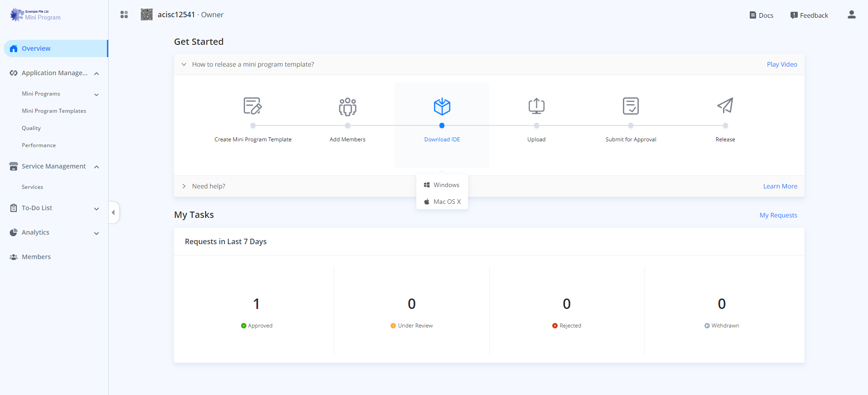Image resolution: width=868 pixels, height=395 pixels.
Task: Open Mini Program Templates in sidebar
Action: point(54,111)
